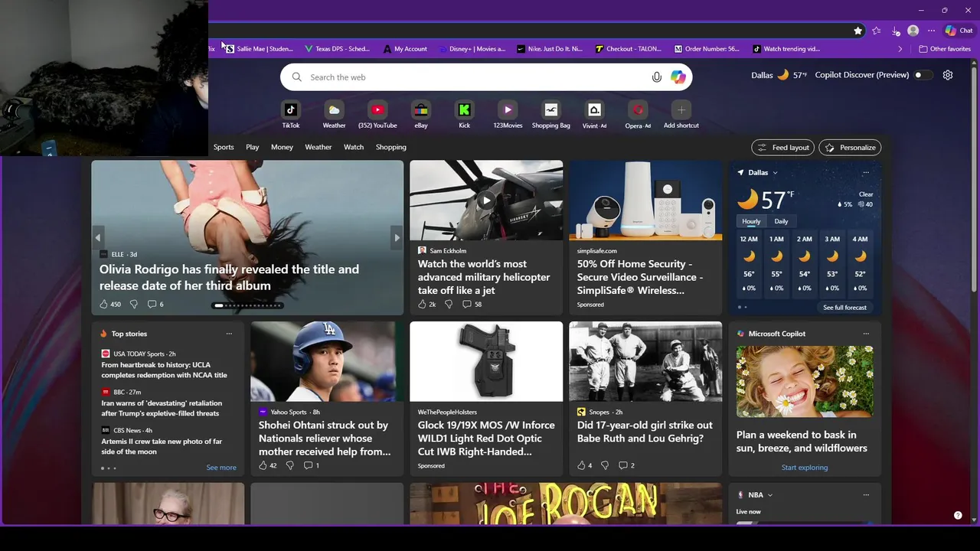
Task: Open Top stories more options menu
Action: click(x=229, y=334)
